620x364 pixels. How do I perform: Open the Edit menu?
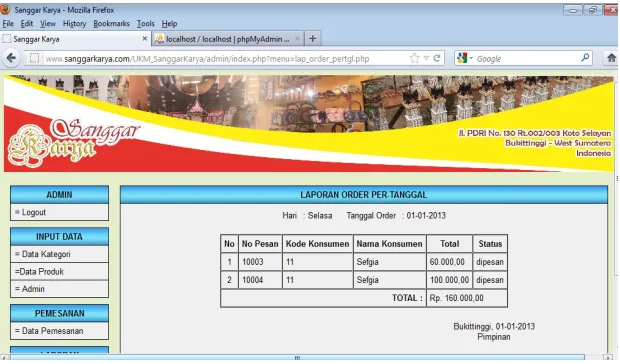point(26,24)
